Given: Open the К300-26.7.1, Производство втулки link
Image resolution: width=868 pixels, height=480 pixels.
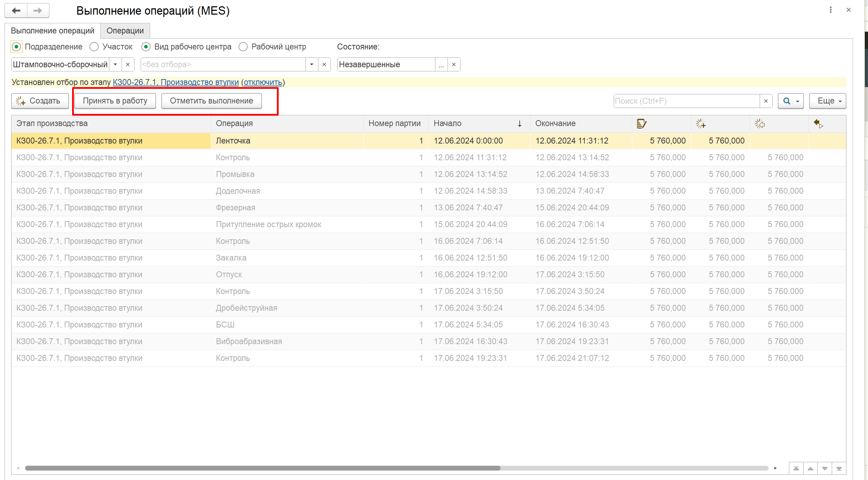Looking at the screenshot, I should click(176, 83).
